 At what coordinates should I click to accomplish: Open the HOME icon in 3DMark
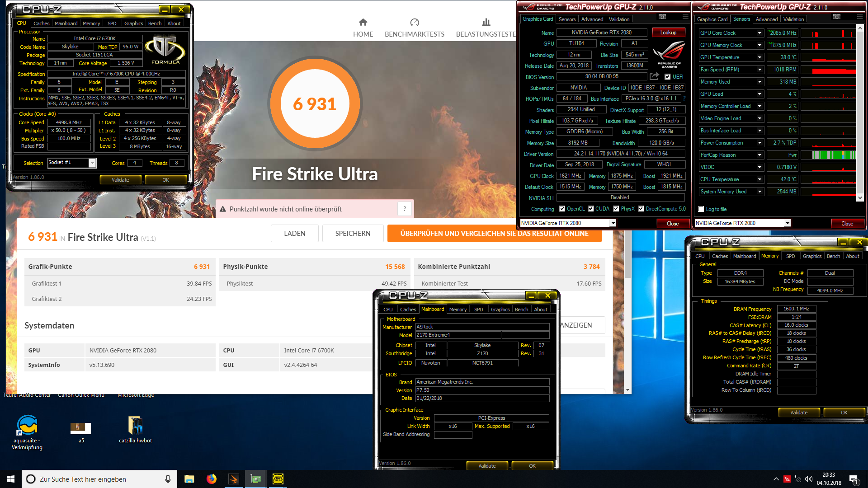[363, 22]
